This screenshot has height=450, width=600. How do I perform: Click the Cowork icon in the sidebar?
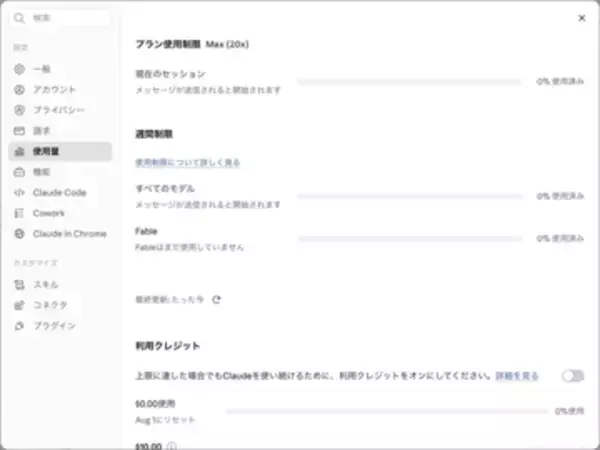19,213
